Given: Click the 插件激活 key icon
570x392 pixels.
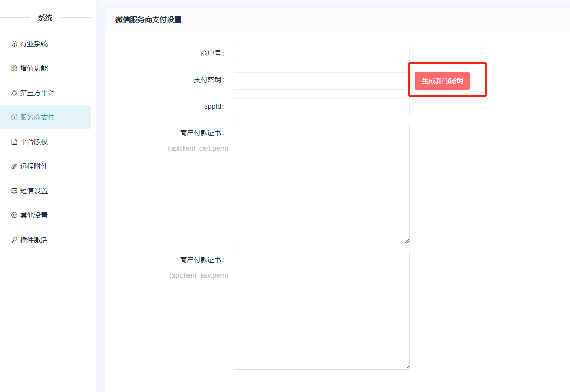Looking at the screenshot, I should coord(14,240).
